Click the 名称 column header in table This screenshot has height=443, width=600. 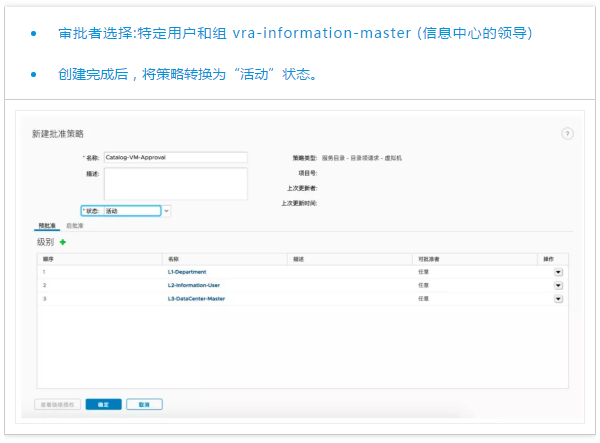[x=173, y=259]
